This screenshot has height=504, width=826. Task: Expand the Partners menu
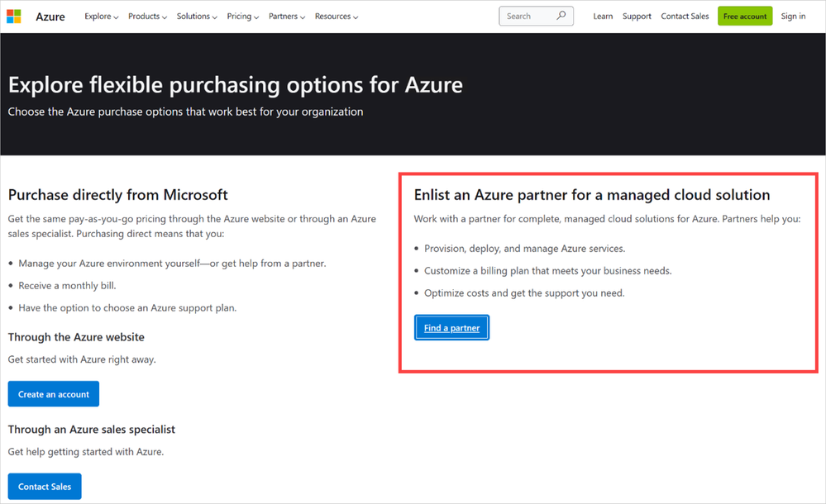pos(287,17)
